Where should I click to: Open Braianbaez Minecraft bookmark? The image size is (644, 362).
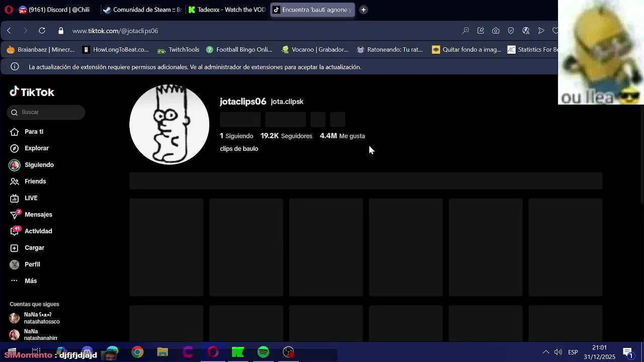click(x=41, y=50)
